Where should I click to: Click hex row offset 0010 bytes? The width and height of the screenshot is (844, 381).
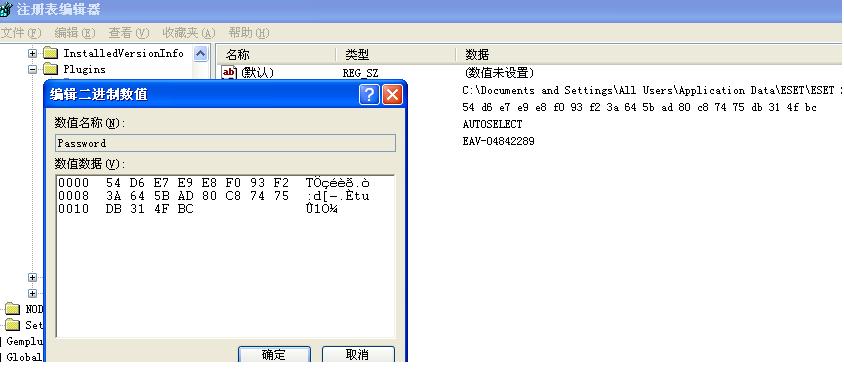click(150, 209)
